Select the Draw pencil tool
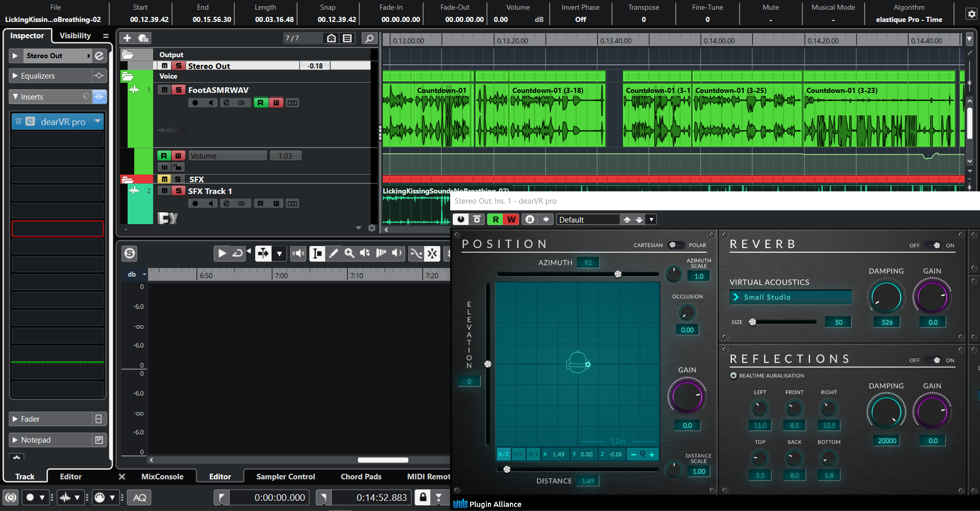Screen dimensions: 980x511 (333, 253)
